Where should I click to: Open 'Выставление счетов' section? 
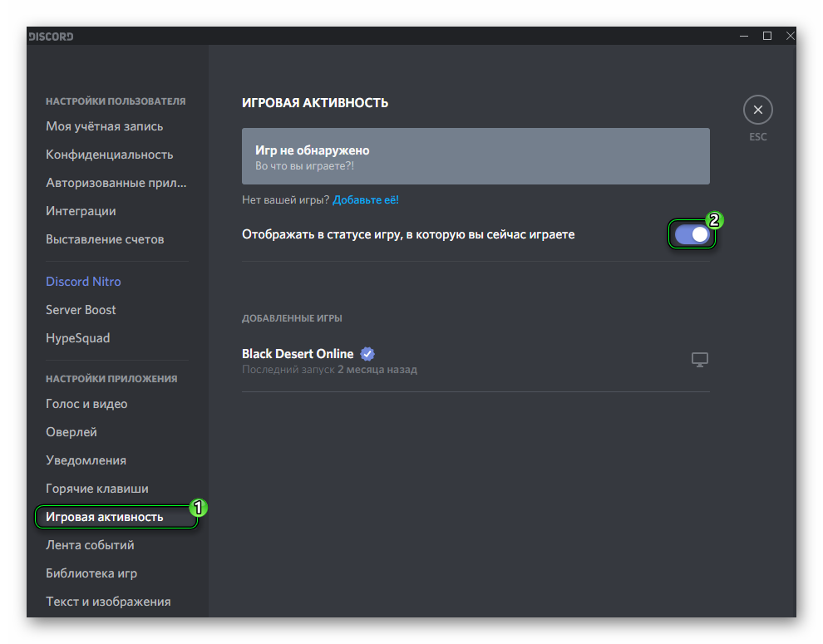tap(105, 239)
